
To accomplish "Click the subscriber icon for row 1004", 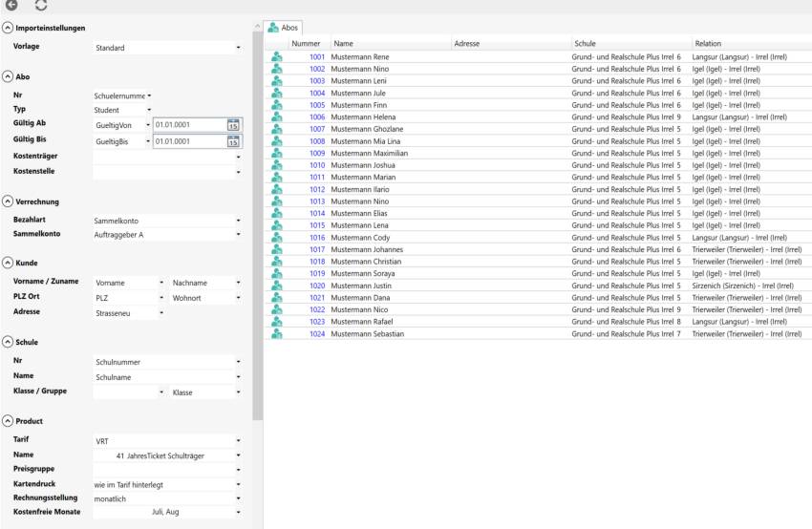I will tap(277, 94).
